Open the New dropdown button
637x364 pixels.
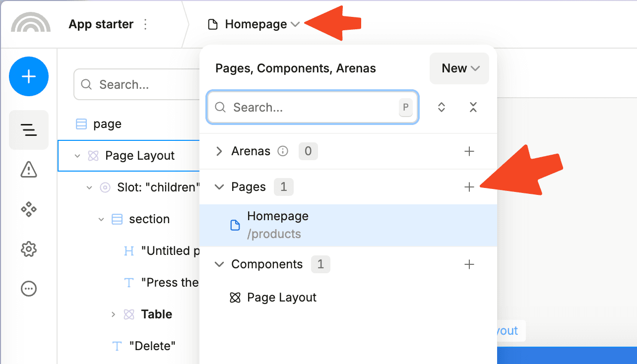459,68
